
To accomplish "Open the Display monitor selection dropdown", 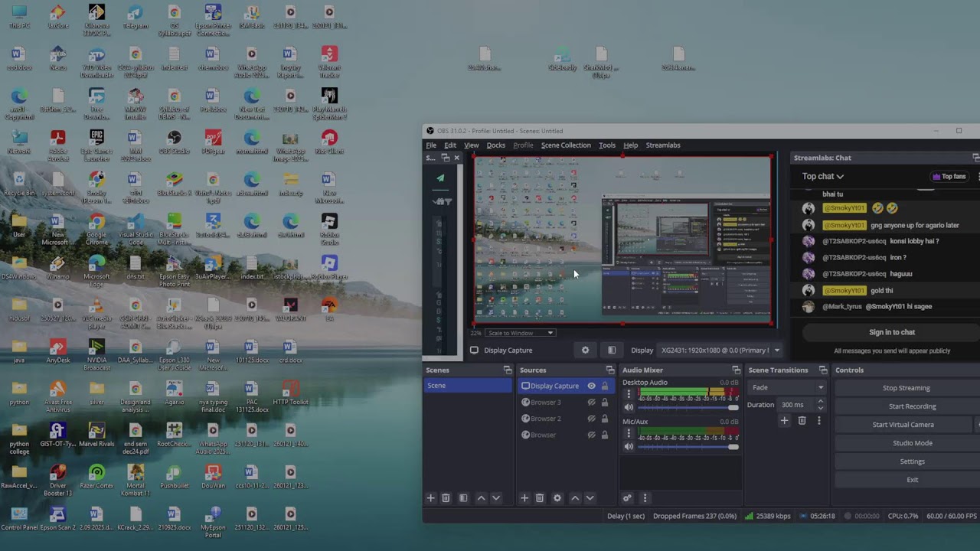I will point(720,350).
